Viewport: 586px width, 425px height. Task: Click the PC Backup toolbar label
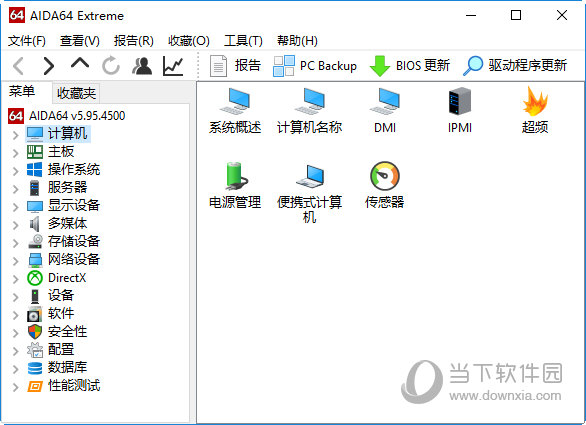click(x=329, y=66)
